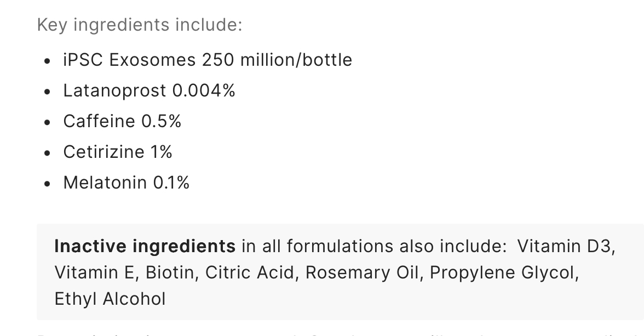This screenshot has height=336, width=644.
Task: Click the partially visible text line below the gray box
Action: point(341,333)
